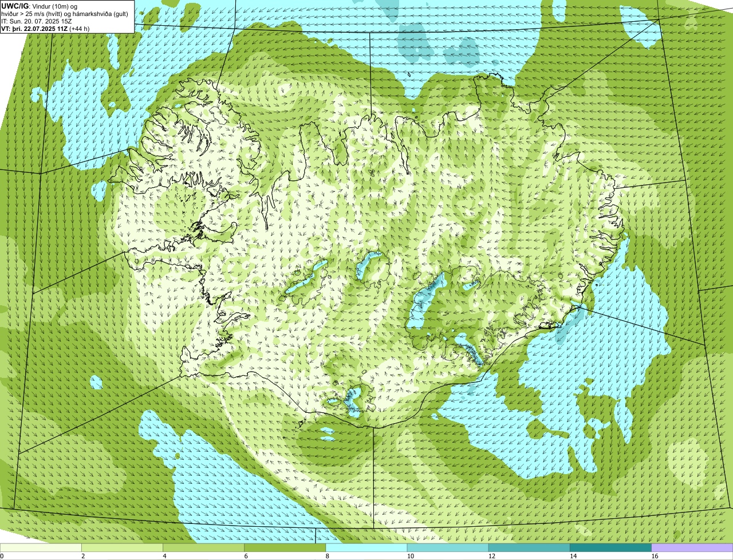733x560 pixels.
Task: Click the '0' label on the color scale
Action: point(2,556)
